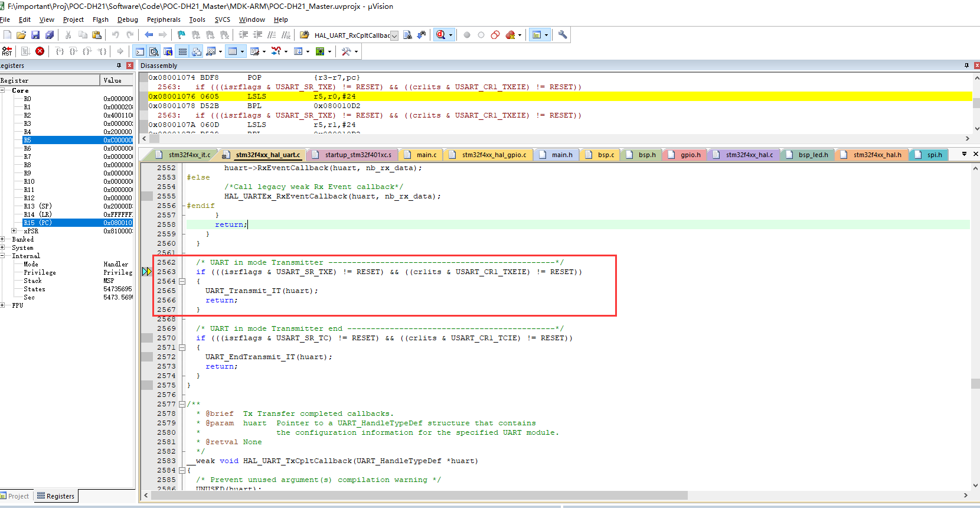Open the function search combo dropdown

[x=394, y=35]
